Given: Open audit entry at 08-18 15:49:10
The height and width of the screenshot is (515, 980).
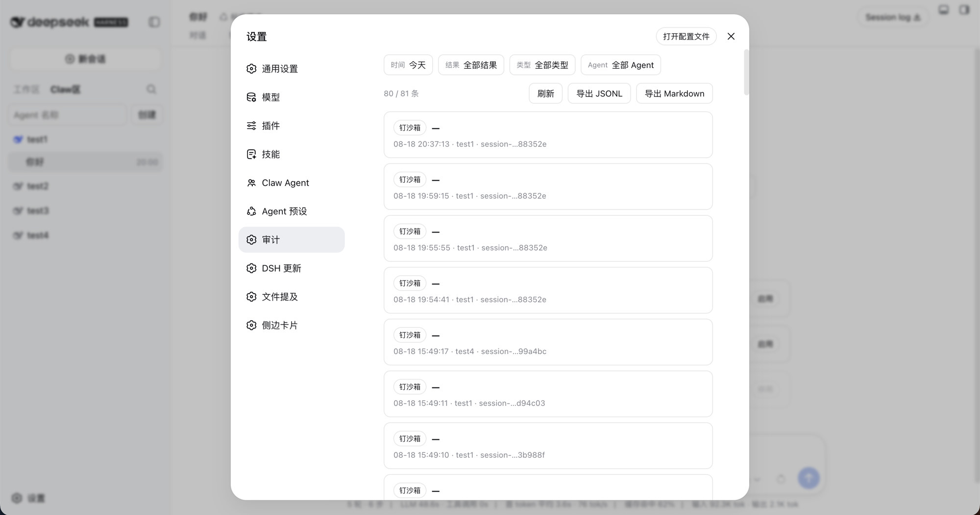Looking at the screenshot, I should [x=548, y=446].
